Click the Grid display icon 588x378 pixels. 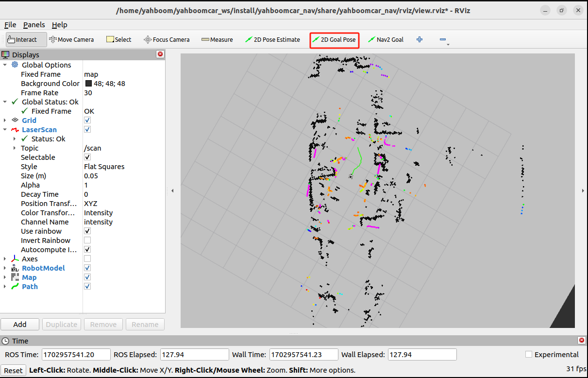(15, 120)
